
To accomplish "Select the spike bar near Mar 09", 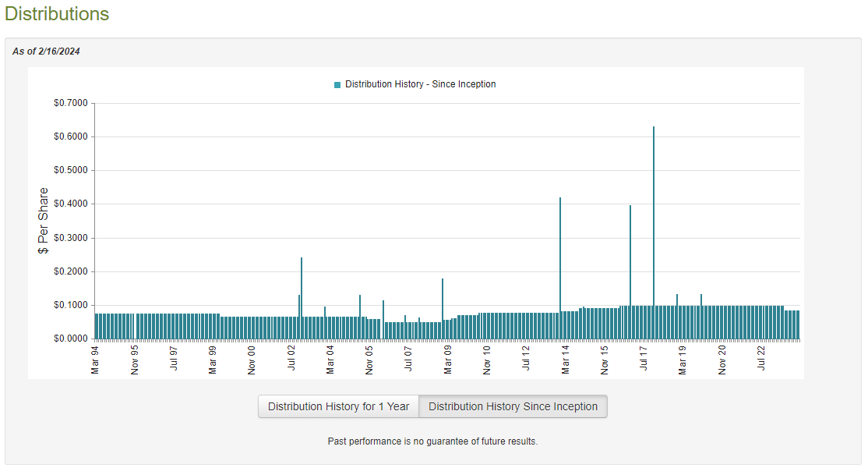I will coord(443,304).
